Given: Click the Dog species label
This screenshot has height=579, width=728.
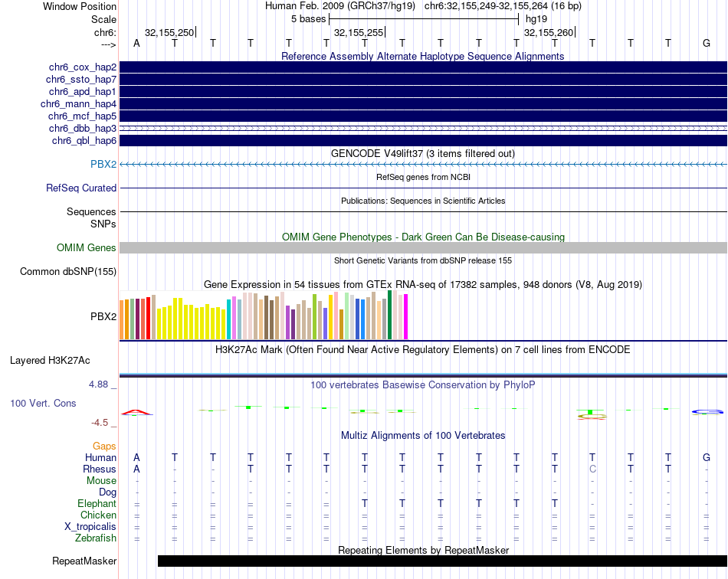Looking at the screenshot, I should 107,492.
